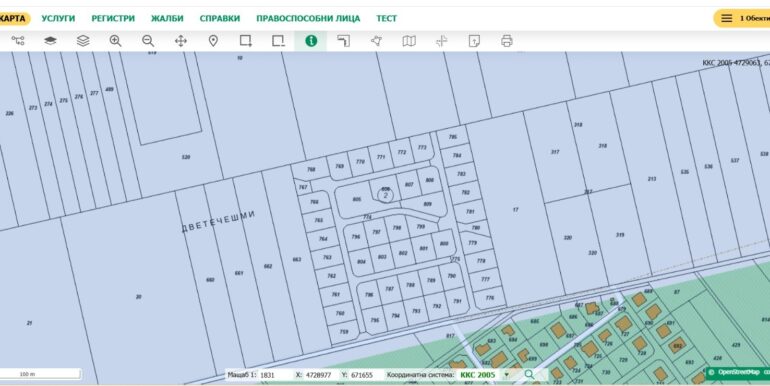Click the zoom in magnifier tool
This screenshot has height=386, width=770.
[115, 41]
